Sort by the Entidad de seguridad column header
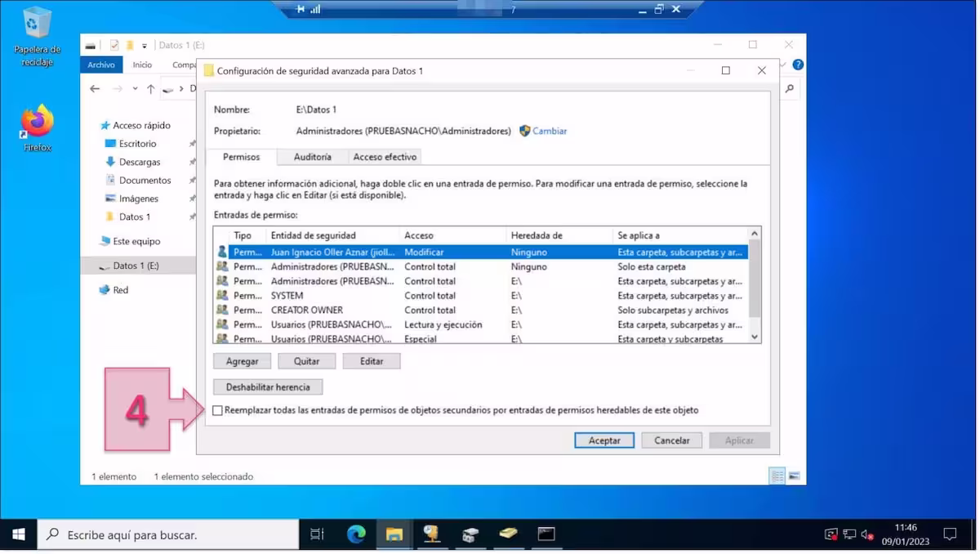Screen dimensions: 980x554 333,235
